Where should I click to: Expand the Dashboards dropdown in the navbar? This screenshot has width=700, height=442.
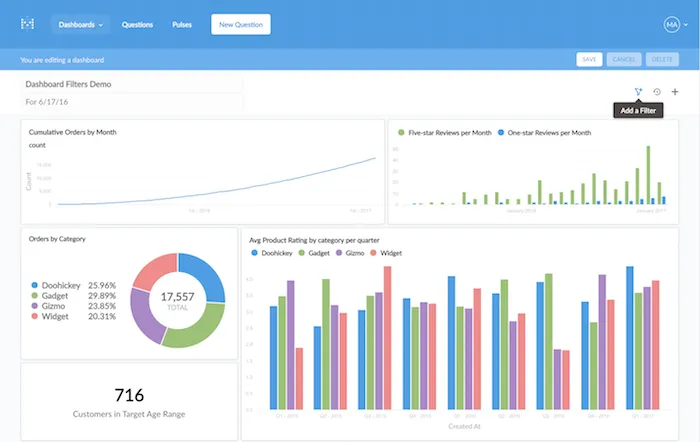click(80, 24)
